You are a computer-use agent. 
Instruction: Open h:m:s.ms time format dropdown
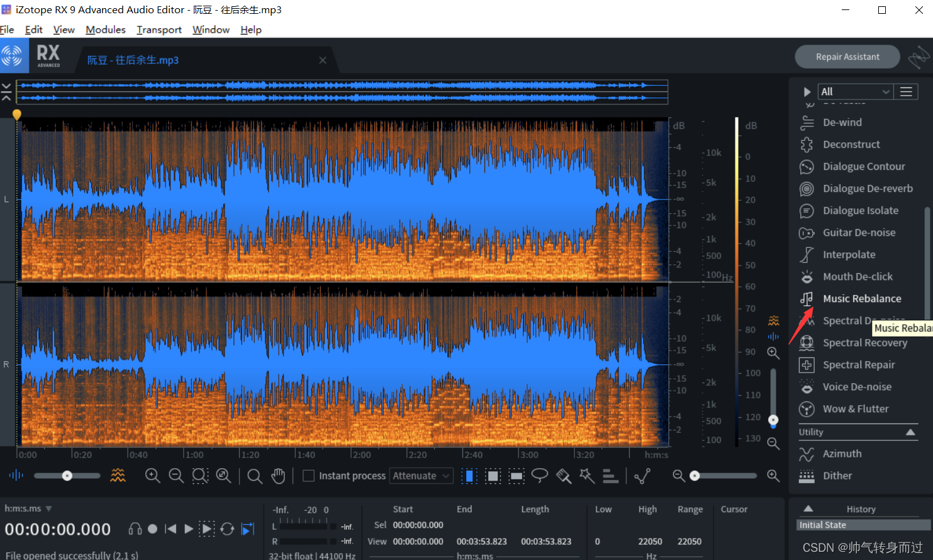[x=28, y=508]
